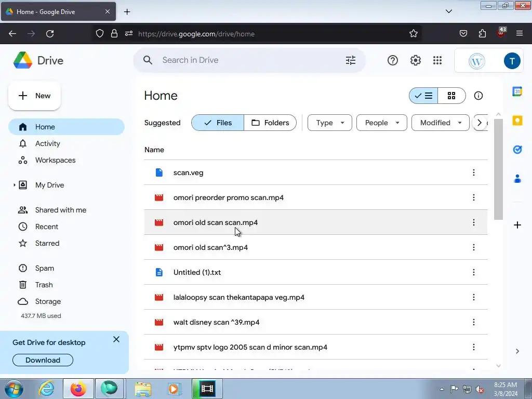The width and height of the screenshot is (532, 399).
Task: Open Google Tasks side panel icon
Action: tap(517, 149)
